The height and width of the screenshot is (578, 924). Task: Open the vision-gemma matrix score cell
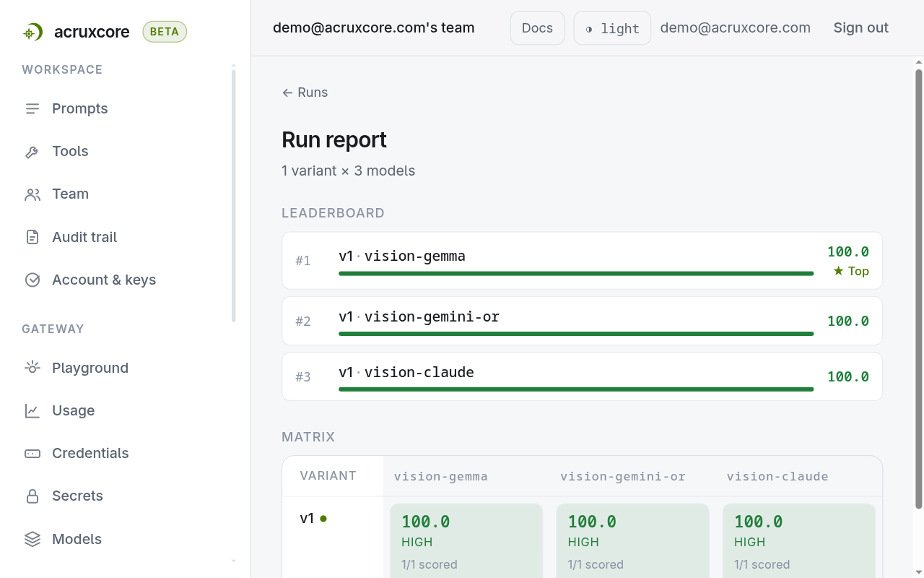point(466,540)
